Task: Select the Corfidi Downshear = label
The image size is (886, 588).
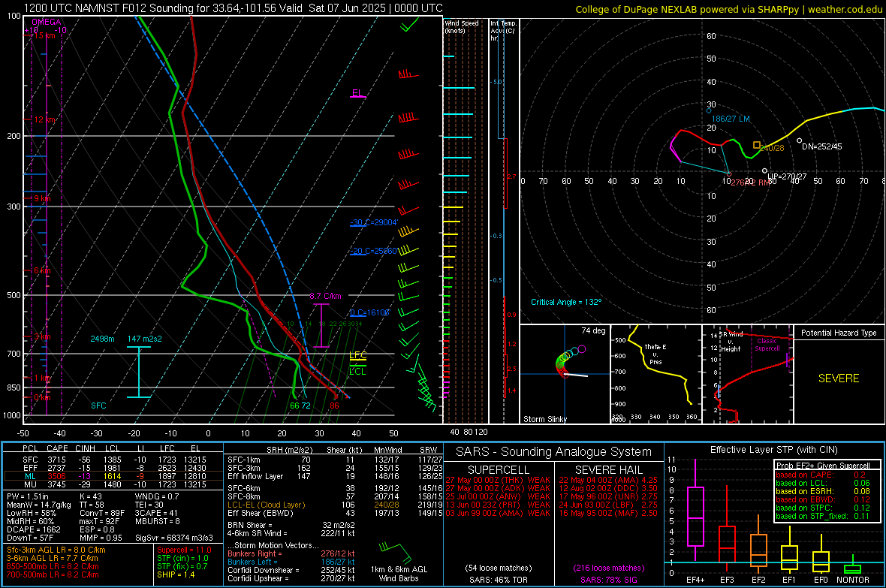Action: pos(263,570)
